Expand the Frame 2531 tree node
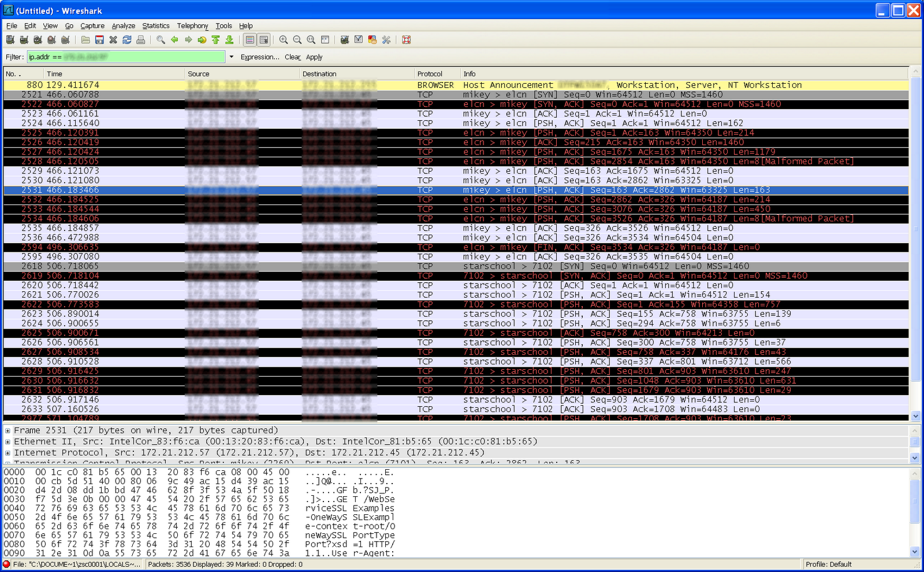The height and width of the screenshot is (572, 924). [8, 430]
